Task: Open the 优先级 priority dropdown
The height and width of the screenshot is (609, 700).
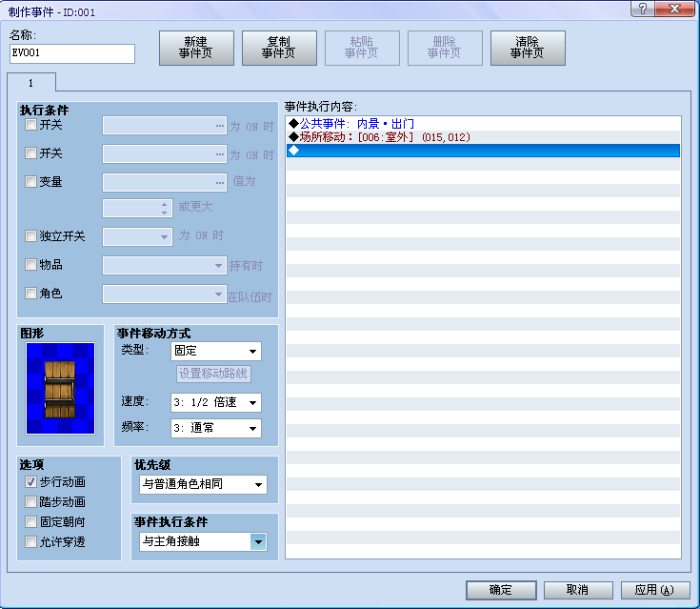Action: 201,485
